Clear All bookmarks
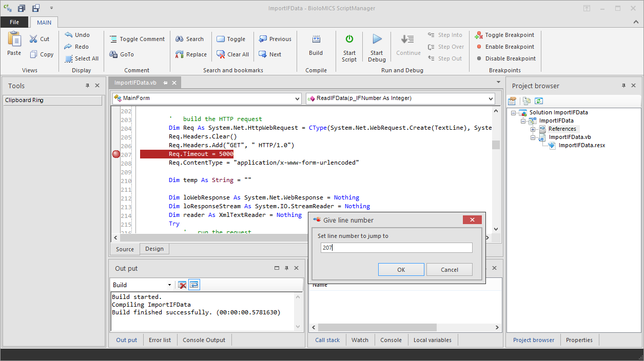 232,54
